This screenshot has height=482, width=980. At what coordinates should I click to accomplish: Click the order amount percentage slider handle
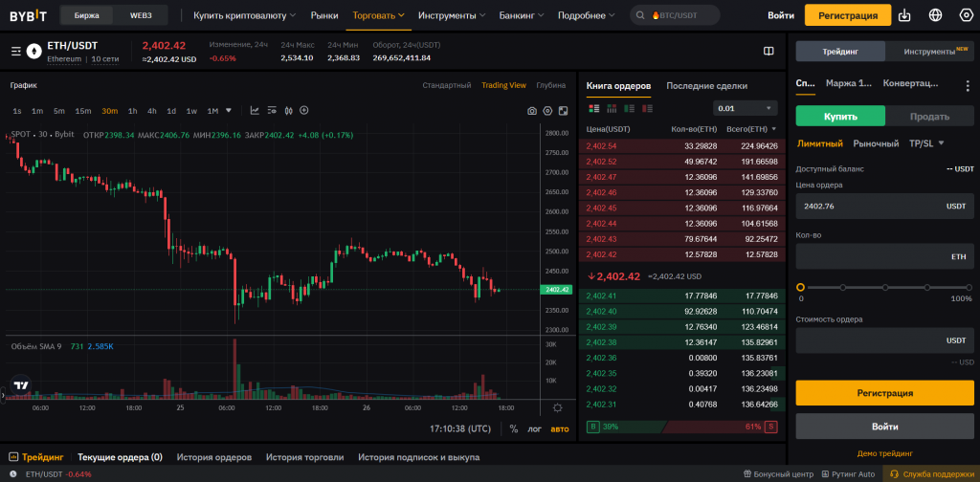click(x=800, y=287)
